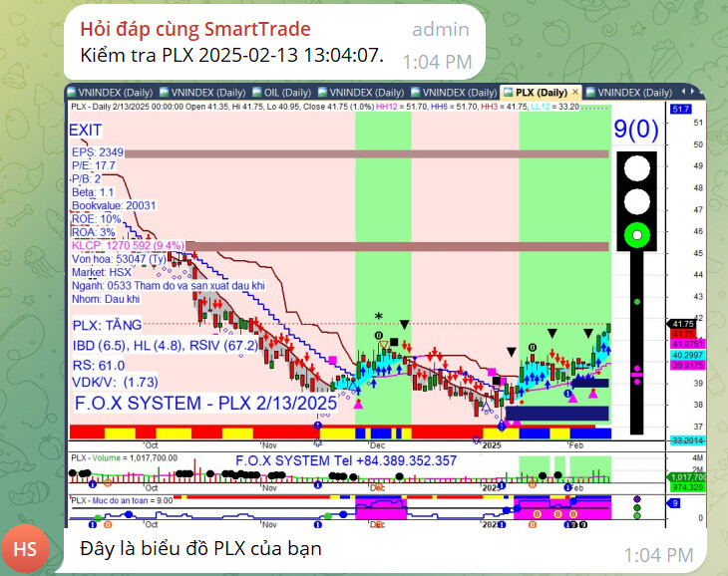Click the PLX: TĂNG trend label

(108, 325)
